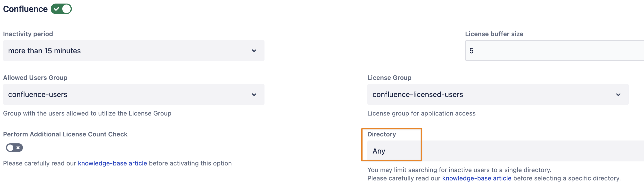Click the chevron arrow of License Group
Image resolution: width=644 pixels, height=184 pixels.
618,95
